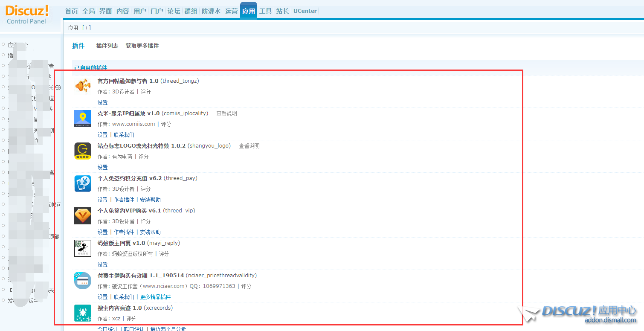Open the 门户 top menu
Viewport: 644px width, 331px height.
pyautogui.click(x=157, y=11)
